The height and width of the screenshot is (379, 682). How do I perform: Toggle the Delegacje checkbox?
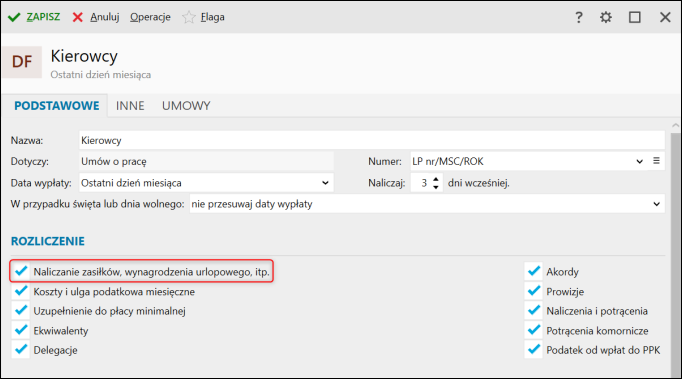click(21, 349)
